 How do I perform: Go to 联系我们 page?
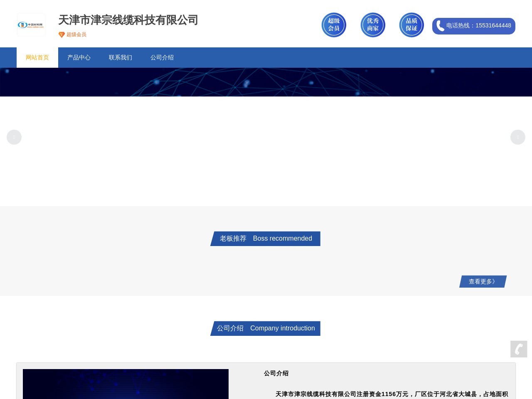pyautogui.click(x=121, y=57)
